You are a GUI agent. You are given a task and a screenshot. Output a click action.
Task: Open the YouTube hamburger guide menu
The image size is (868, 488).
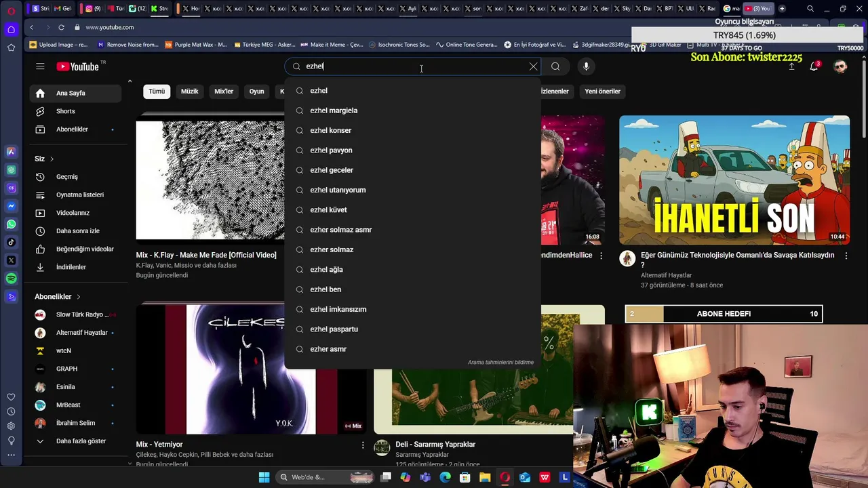(40, 66)
